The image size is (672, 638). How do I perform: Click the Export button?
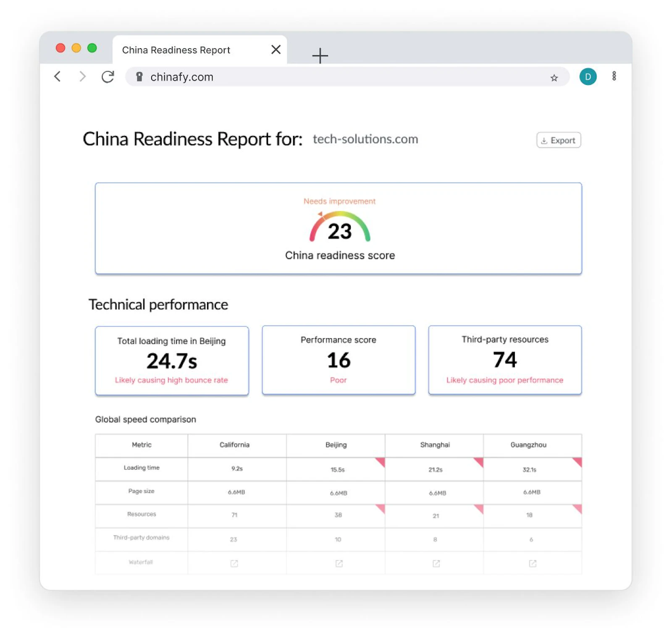pyautogui.click(x=559, y=140)
